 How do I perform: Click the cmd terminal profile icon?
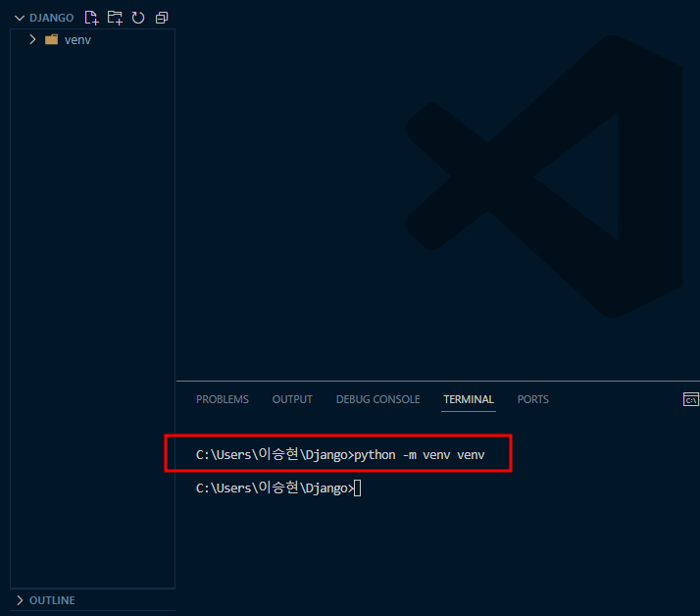tap(690, 399)
